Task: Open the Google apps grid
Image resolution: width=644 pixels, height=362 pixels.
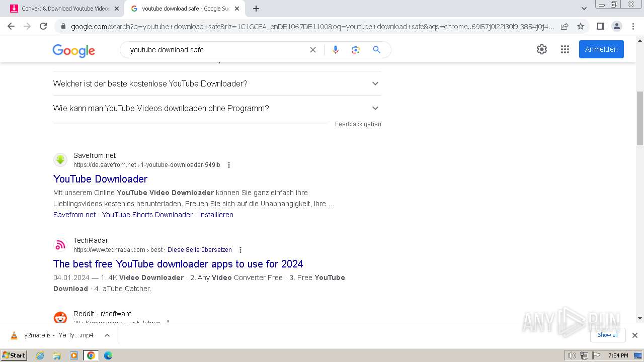Action: pos(565,49)
